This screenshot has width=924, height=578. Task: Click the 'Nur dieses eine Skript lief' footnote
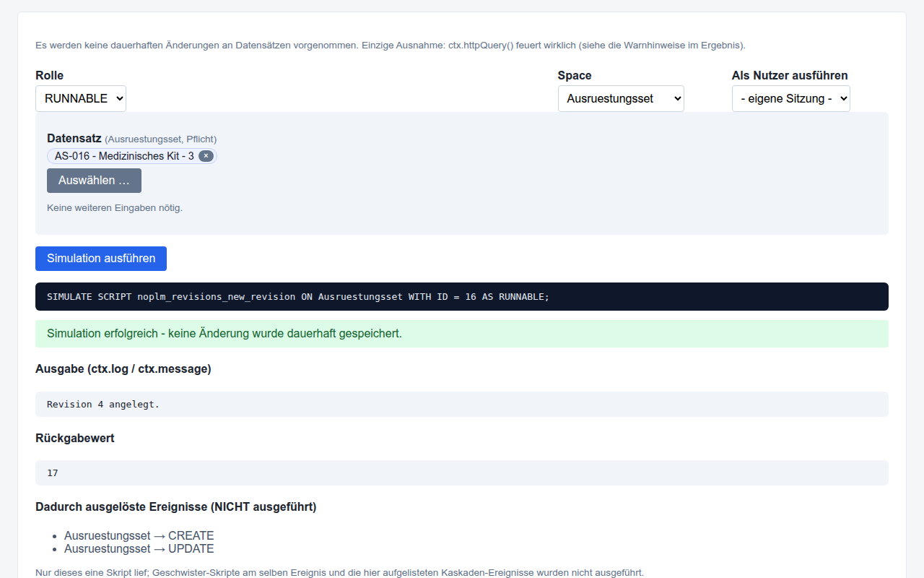pos(339,573)
